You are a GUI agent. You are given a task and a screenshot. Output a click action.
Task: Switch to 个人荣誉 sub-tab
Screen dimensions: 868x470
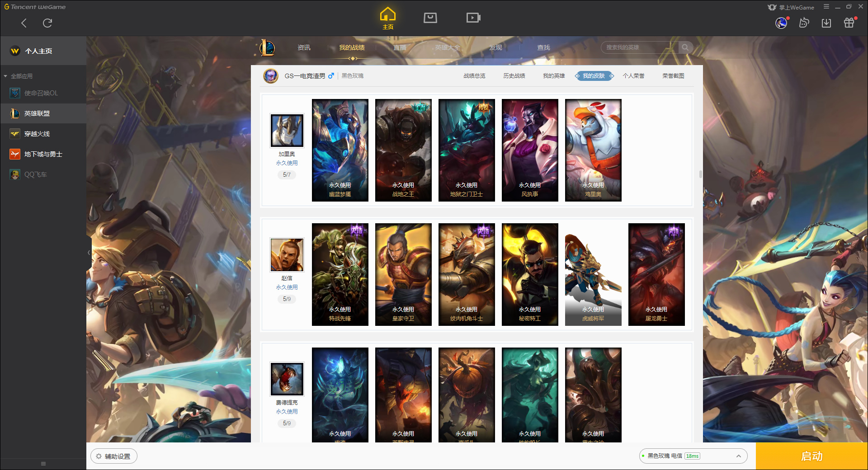tap(633, 76)
